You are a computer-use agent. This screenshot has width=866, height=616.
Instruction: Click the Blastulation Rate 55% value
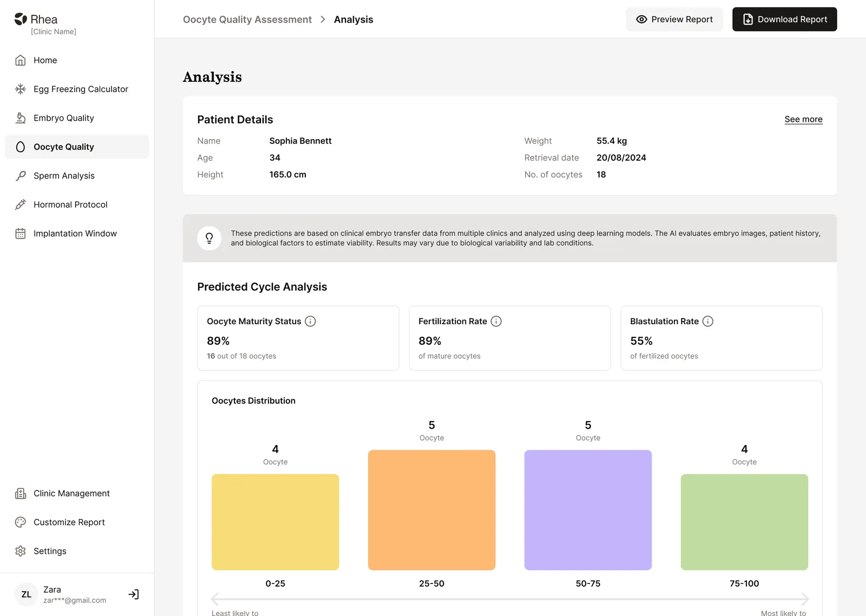tap(641, 341)
